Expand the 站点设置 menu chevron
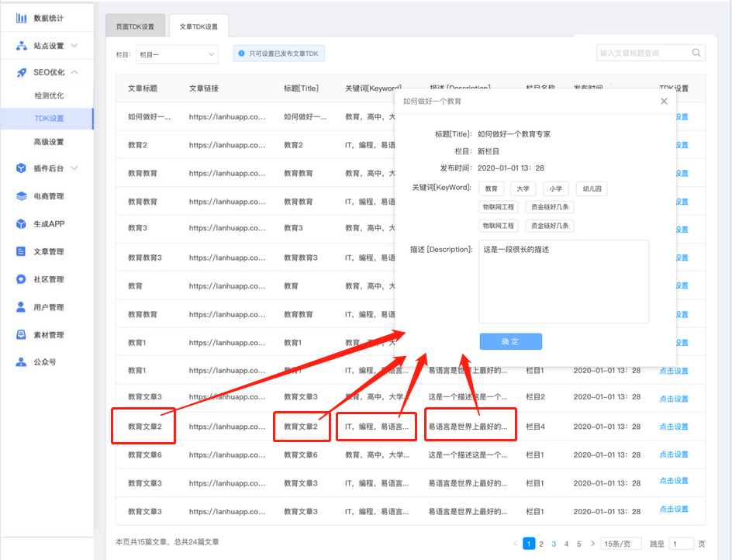The width and height of the screenshot is (732, 560). [74, 46]
